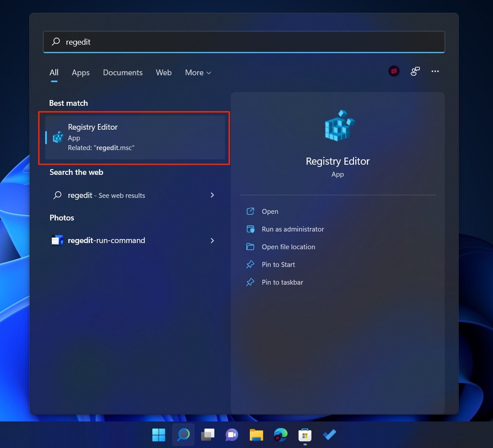Open the ellipsis options icon

pos(435,71)
